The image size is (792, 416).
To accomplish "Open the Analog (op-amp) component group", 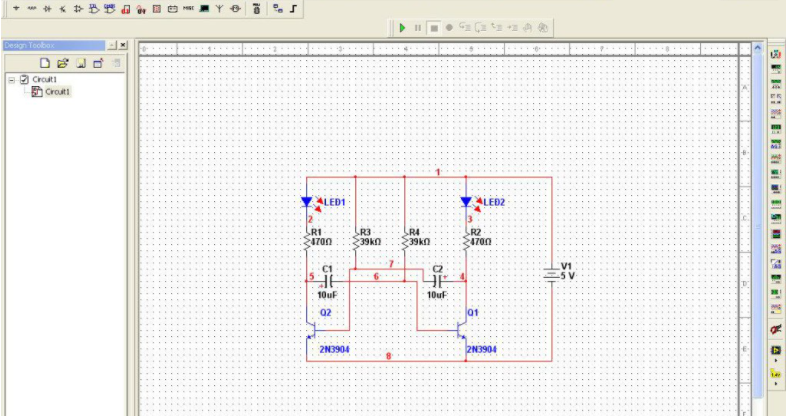I will pyautogui.click(x=78, y=9).
